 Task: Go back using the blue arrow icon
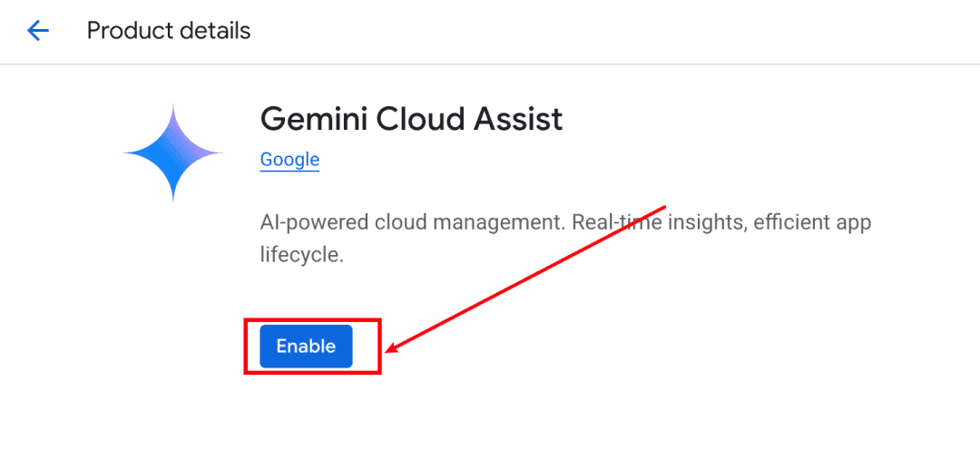(x=37, y=31)
